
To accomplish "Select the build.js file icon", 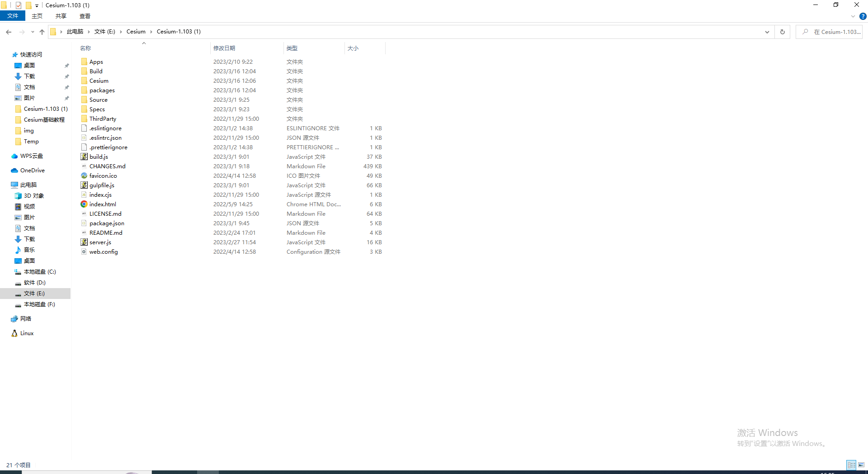I will click(84, 157).
